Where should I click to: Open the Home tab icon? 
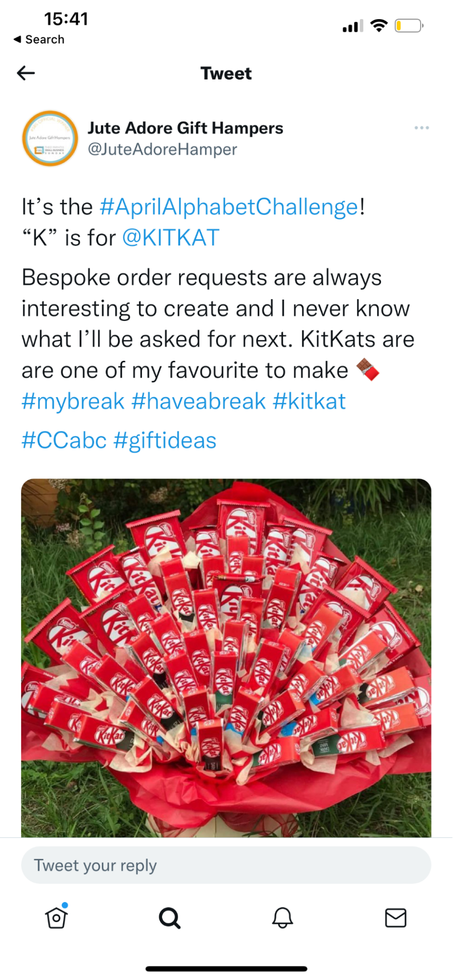click(x=56, y=916)
